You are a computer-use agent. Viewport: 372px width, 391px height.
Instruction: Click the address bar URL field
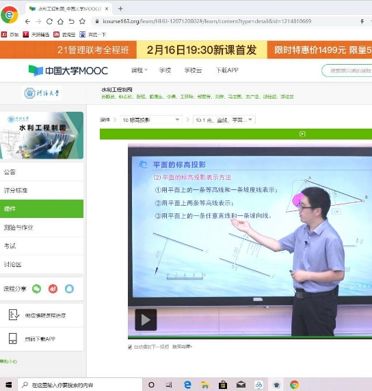tap(207, 21)
